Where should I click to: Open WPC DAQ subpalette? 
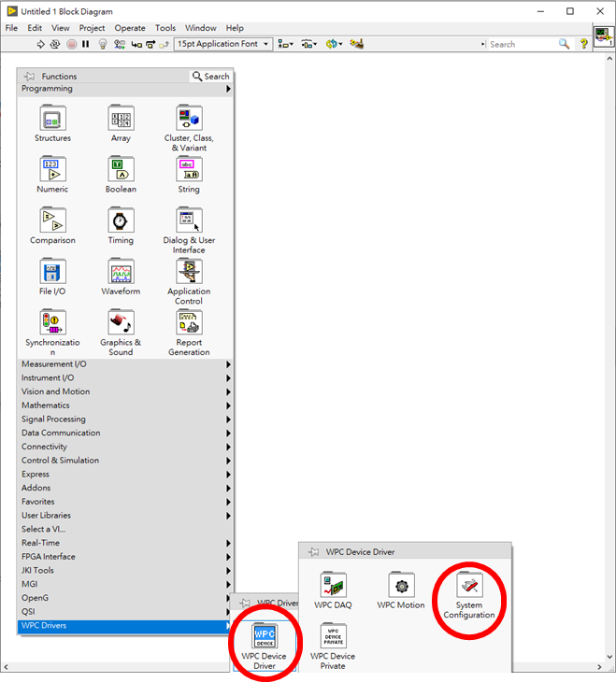334,586
